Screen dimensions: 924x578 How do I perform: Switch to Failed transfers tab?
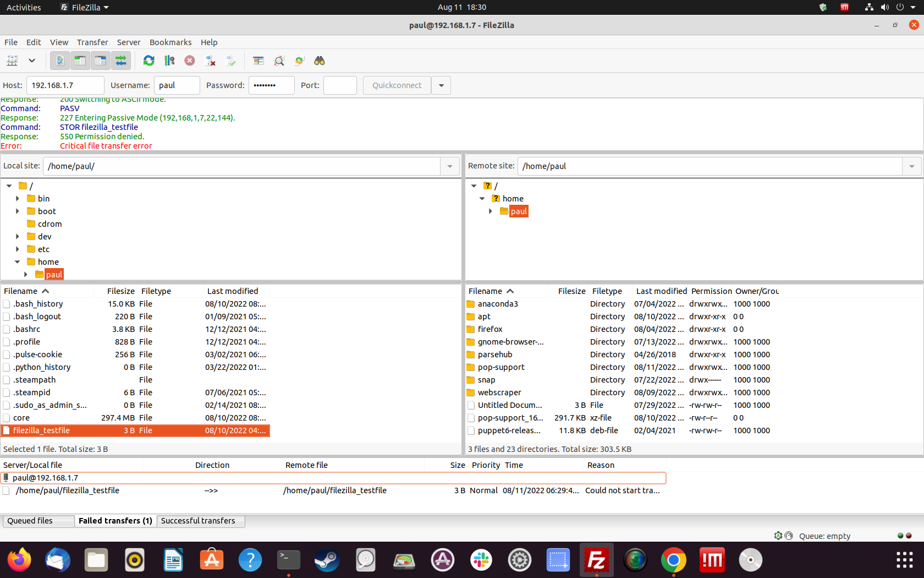click(x=116, y=521)
